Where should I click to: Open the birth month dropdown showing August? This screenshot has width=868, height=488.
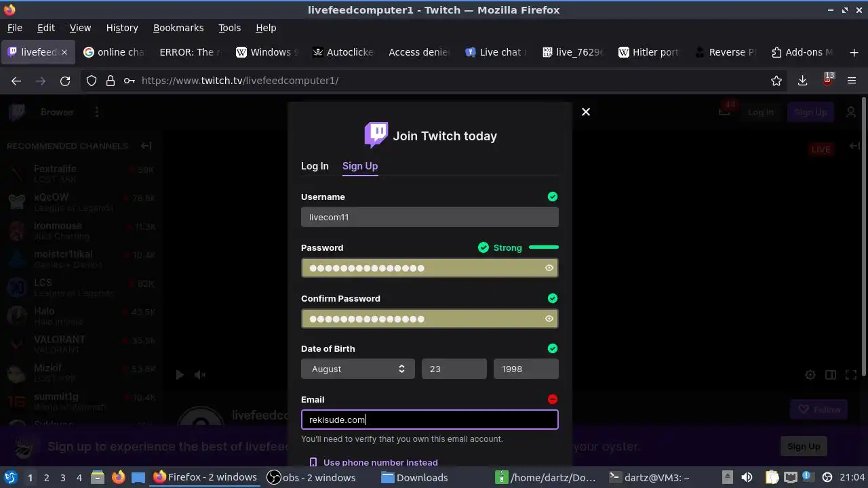[358, 369]
